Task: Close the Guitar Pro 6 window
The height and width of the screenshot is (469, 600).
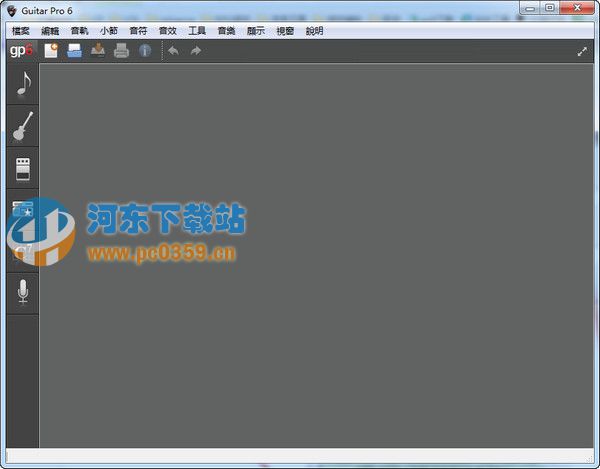Action: click(577, 8)
